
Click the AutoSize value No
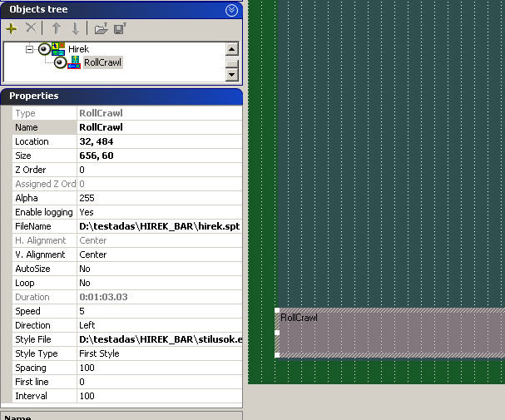pyautogui.click(x=160, y=269)
